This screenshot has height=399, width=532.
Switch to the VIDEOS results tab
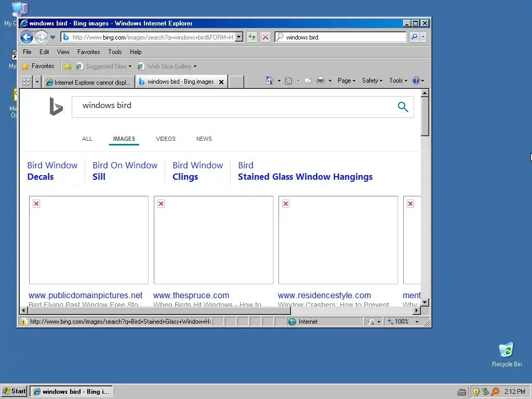(x=166, y=139)
